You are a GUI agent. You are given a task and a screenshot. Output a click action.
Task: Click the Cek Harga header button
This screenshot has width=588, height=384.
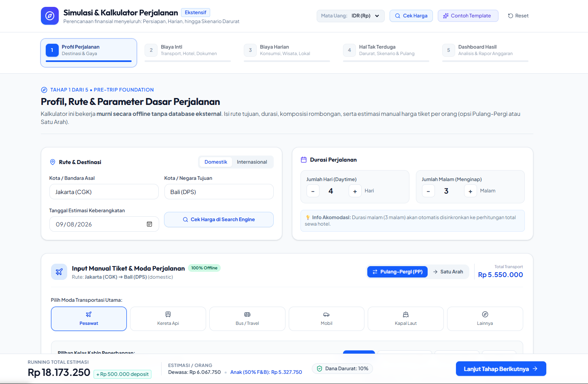pyautogui.click(x=411, y=16)
